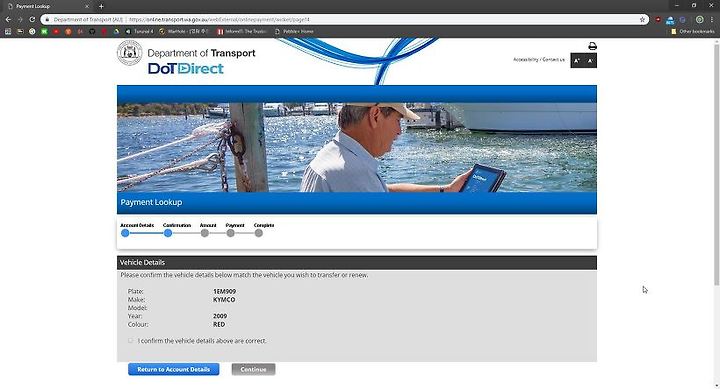Click the Payment Lookup page heading
The image size is (720, 389).
point(151,202)
